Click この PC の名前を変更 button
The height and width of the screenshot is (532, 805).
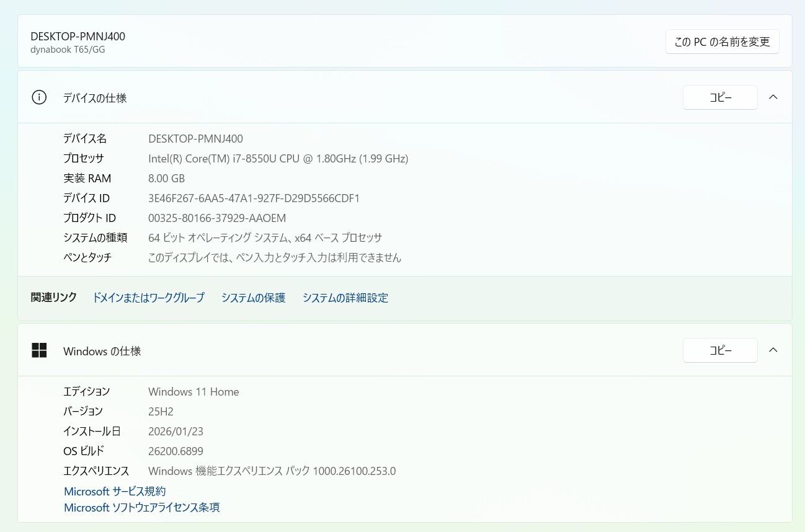pyautogui.click(x=723, y=42)
